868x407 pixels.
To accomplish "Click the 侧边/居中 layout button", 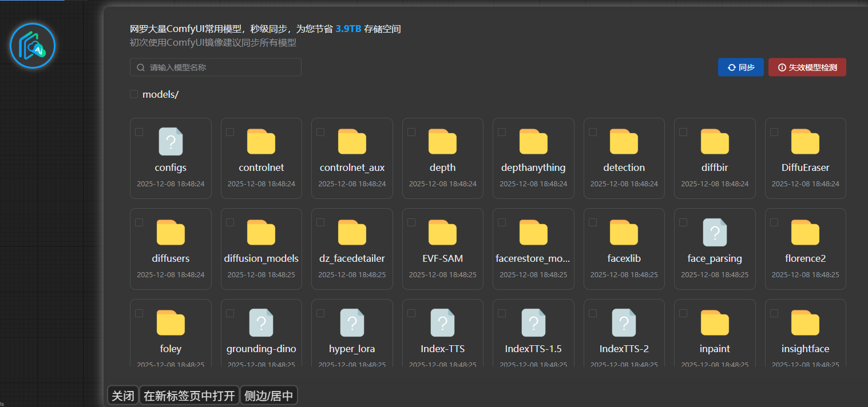I will 268,395.
